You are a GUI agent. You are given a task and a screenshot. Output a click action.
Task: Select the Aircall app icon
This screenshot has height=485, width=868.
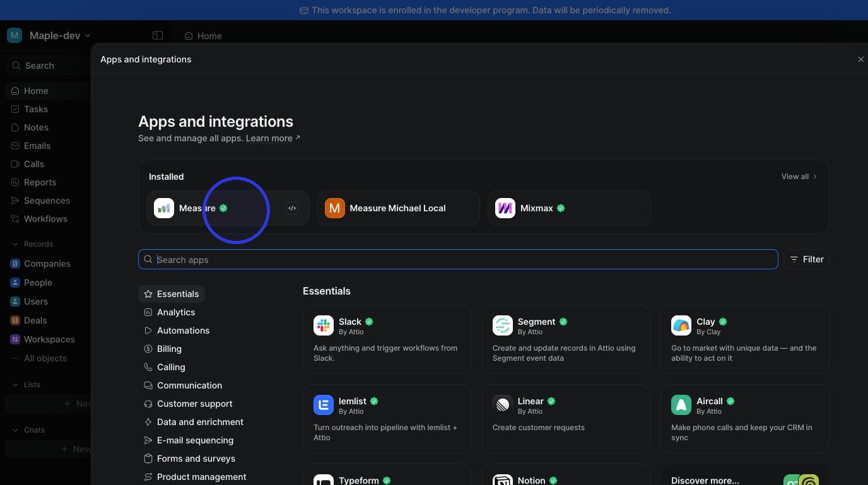coord(681,405)
